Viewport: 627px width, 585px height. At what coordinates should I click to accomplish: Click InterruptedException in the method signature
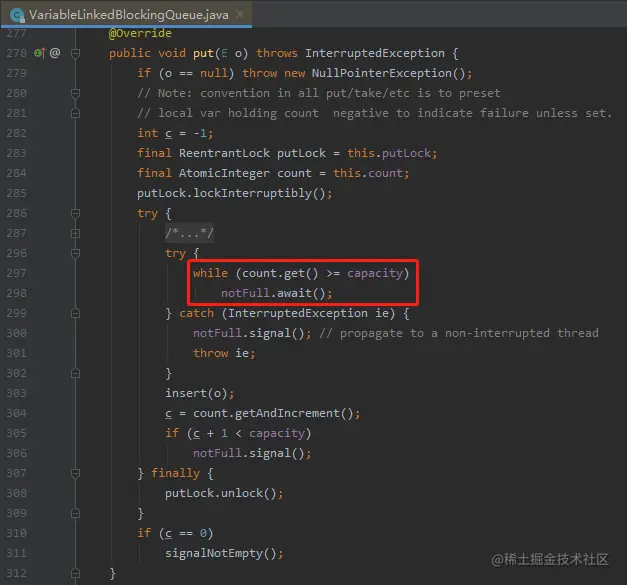pos(375,53)
